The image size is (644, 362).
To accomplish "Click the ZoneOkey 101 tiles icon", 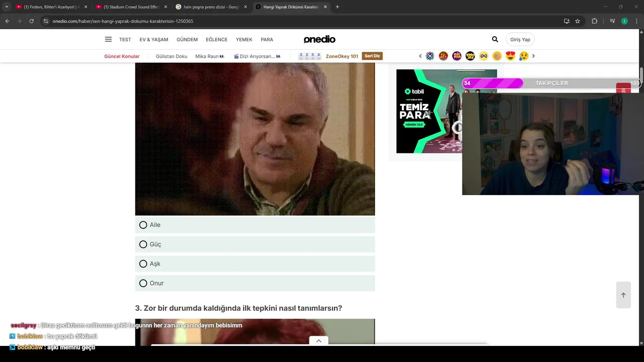I will click(310, 56).
